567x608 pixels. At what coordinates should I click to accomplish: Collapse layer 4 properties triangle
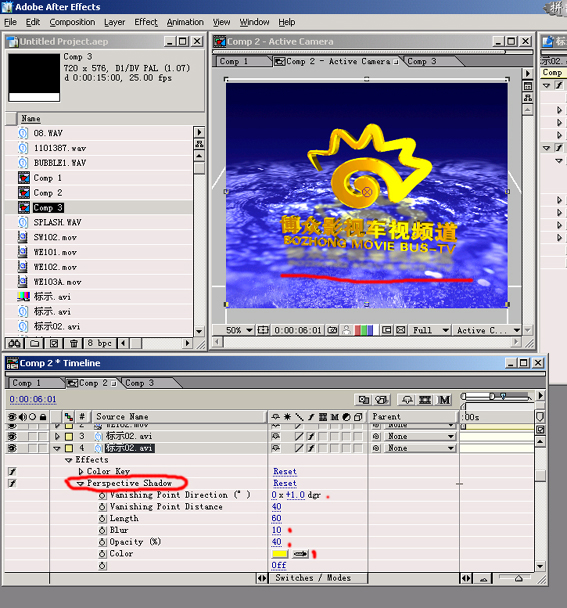click(x=57, y=449)
